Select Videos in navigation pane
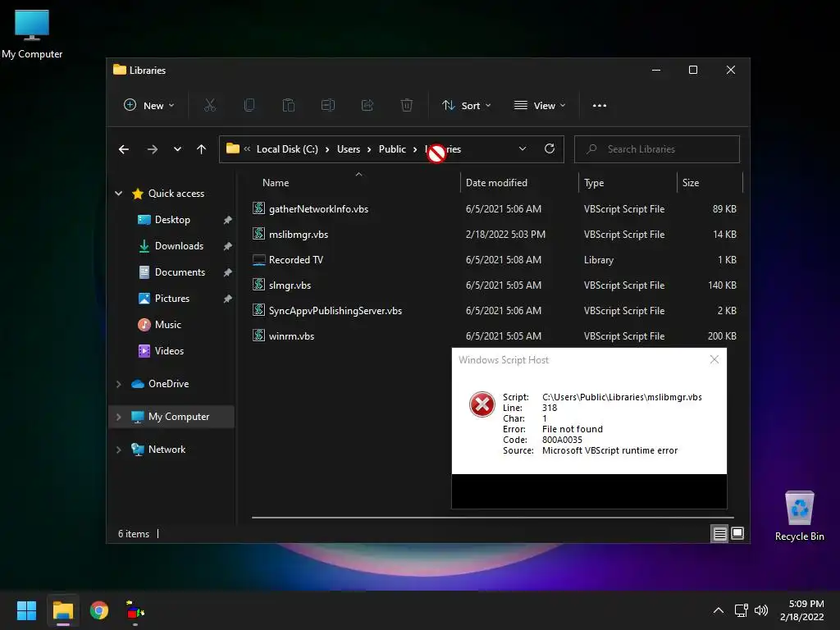Viewport: 840px width, 630px height. point(169,351)
